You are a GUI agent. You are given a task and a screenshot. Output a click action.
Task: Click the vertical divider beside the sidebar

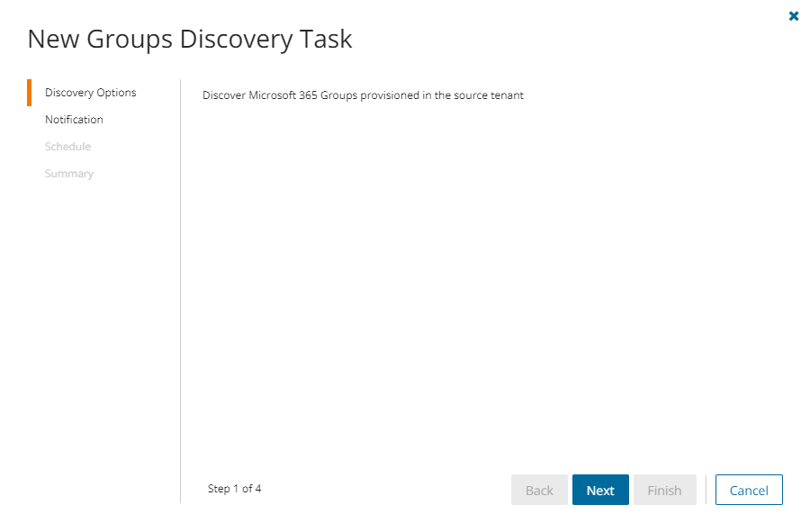181,288
